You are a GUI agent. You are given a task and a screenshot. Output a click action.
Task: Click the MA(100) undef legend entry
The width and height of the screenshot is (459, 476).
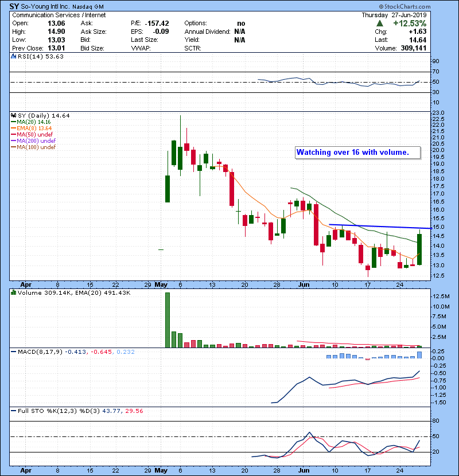click(33, 147)
